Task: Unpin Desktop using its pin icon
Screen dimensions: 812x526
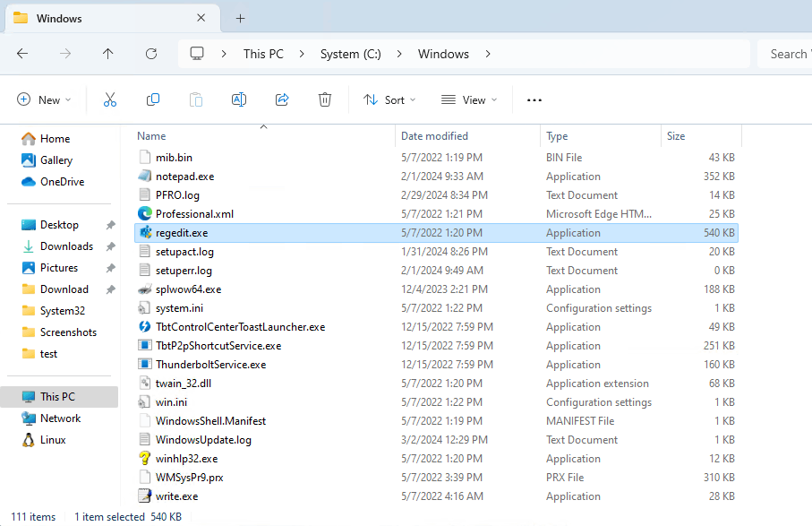Action: click(x=110, y=225)
